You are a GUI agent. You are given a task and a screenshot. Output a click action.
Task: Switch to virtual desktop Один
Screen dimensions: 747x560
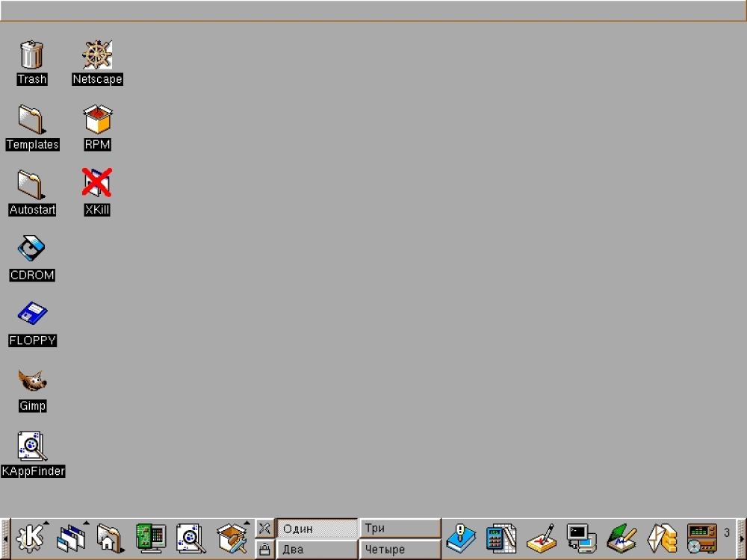point(317,529)
